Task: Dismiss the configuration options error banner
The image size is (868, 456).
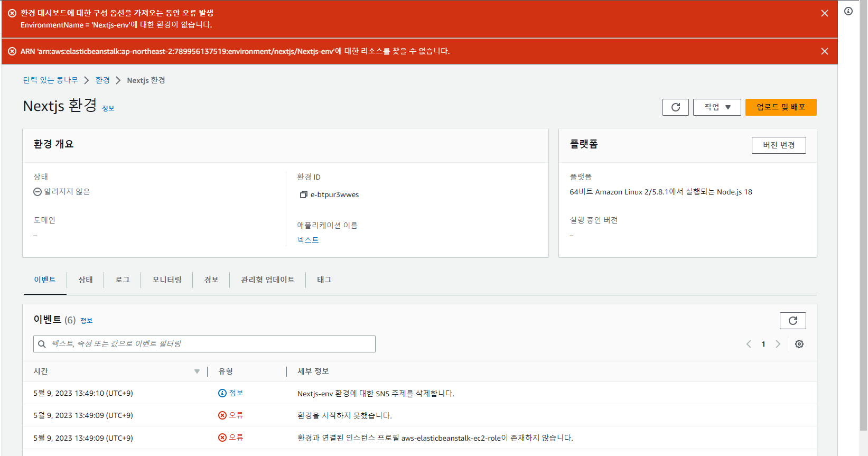Action: 824,13
